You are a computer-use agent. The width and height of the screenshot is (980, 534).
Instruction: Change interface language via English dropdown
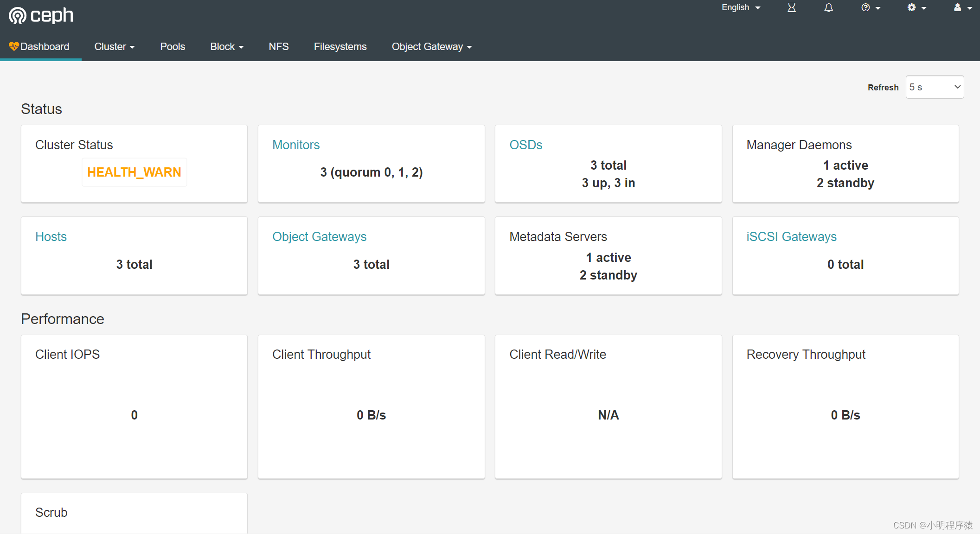pos(740,7)
